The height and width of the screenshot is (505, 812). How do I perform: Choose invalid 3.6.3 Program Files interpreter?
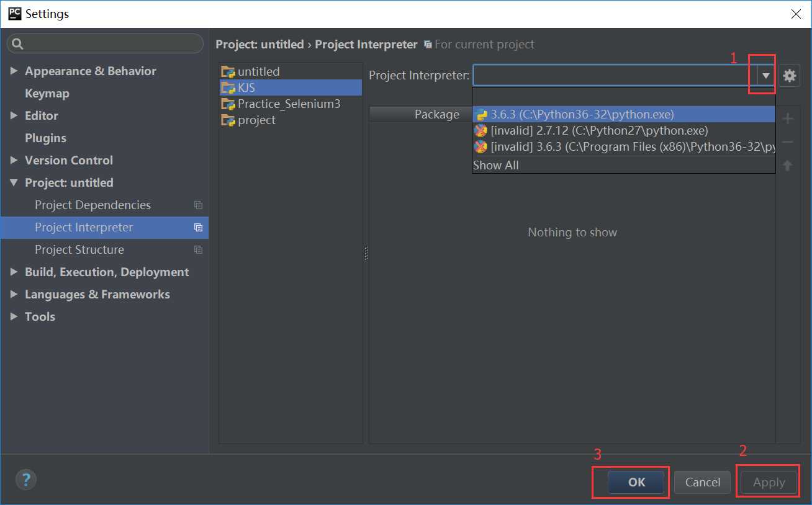pyautogui.click(x=624, y=147)
